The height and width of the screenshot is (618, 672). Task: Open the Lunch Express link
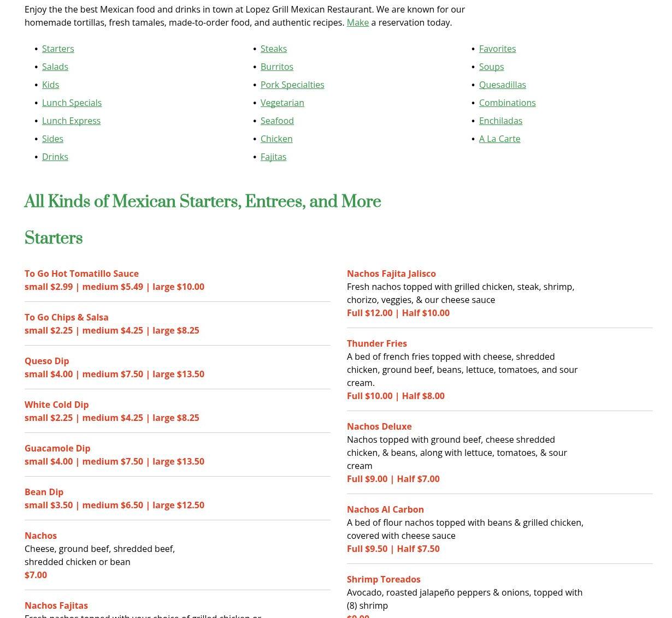pyautogui.click(x=71, y=121)
